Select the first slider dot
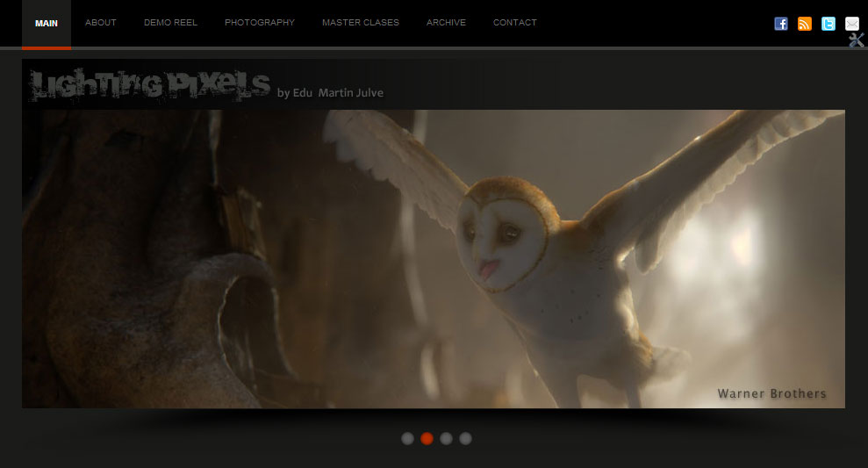868x468 pixels. [407, 439]
